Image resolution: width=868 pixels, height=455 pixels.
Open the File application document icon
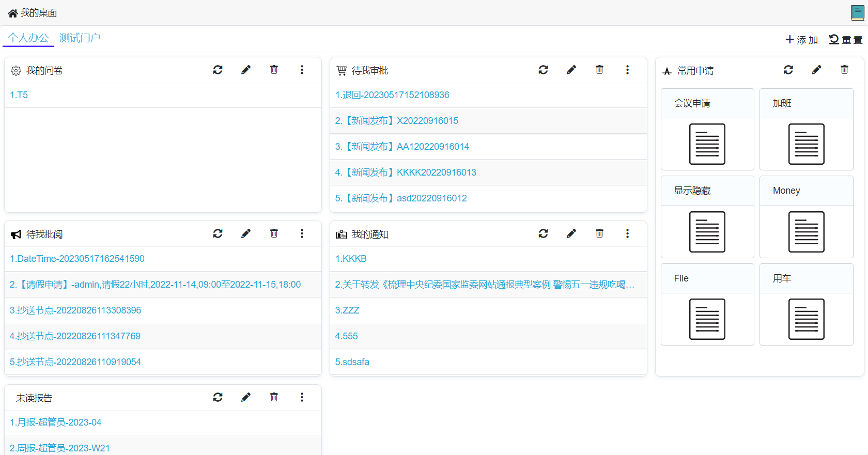(707, 319)
